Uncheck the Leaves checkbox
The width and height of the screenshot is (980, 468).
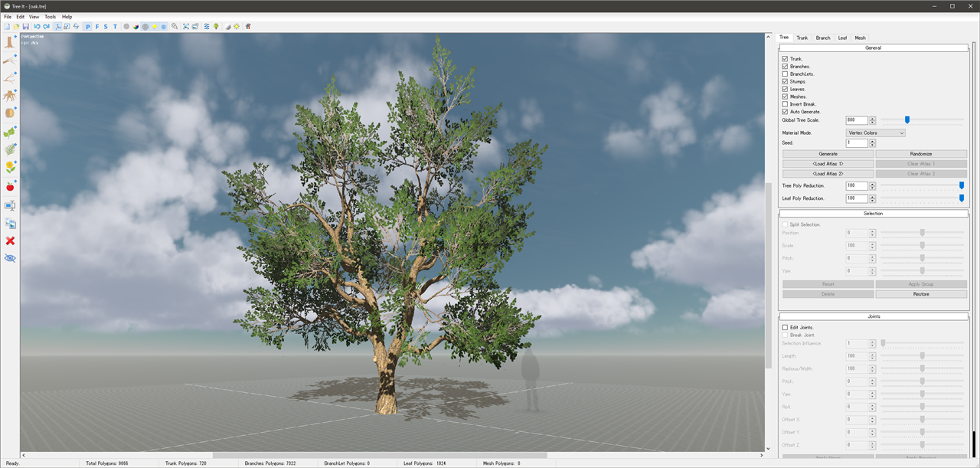(x=785, y=89)
